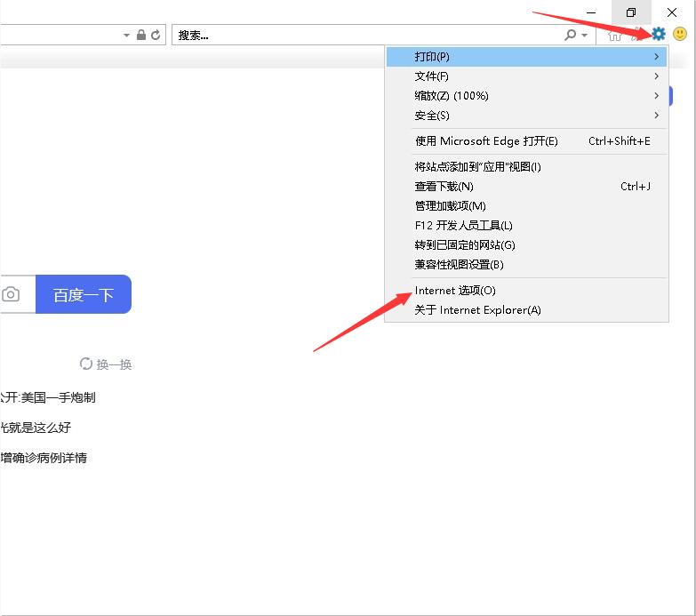The height and width of the screenshot is (616, 696).
Task: Expand the 打印(P) submenu arrow
Action: [x=657, y=57]
